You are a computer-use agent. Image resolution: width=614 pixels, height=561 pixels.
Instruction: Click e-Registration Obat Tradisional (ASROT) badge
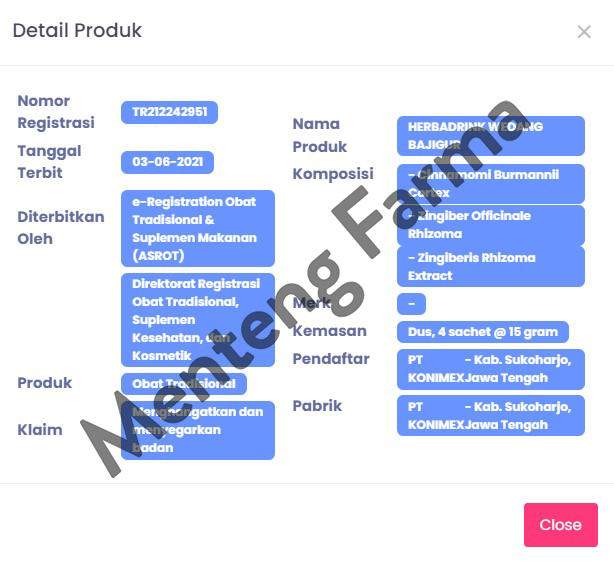(x=197, y=229)
